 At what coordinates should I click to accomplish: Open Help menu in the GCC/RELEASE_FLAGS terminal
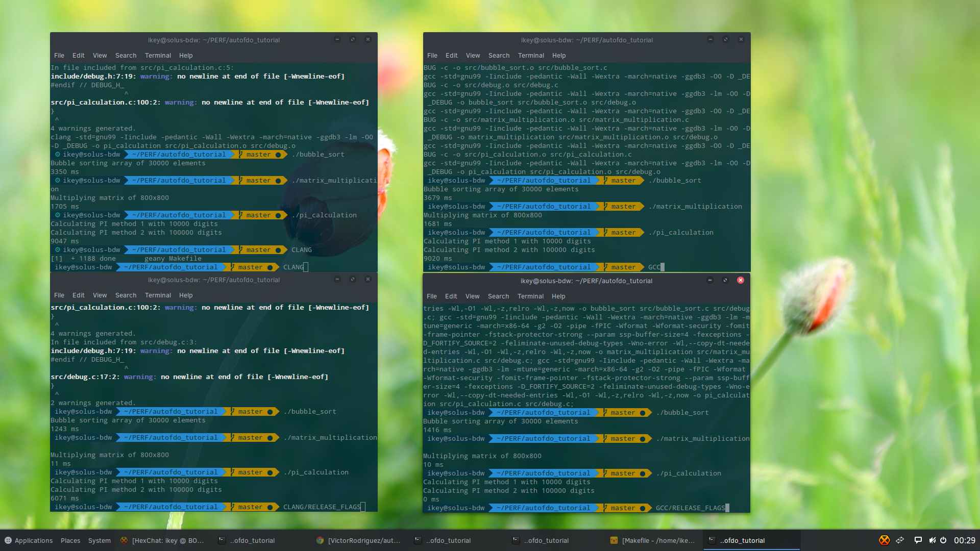click(x=558, y=296)
